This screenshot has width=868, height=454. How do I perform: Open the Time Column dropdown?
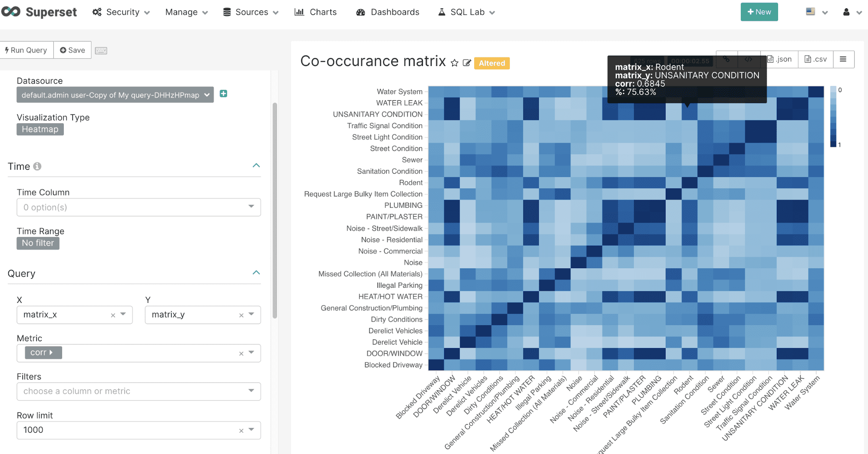coord(139,207)
